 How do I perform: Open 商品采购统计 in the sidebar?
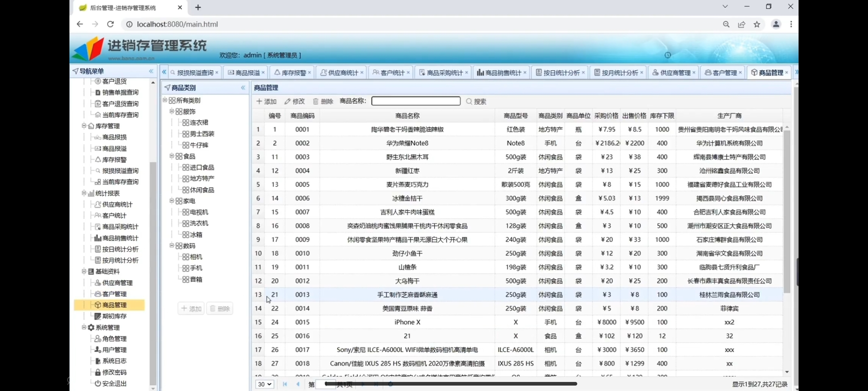click(117, 227)
